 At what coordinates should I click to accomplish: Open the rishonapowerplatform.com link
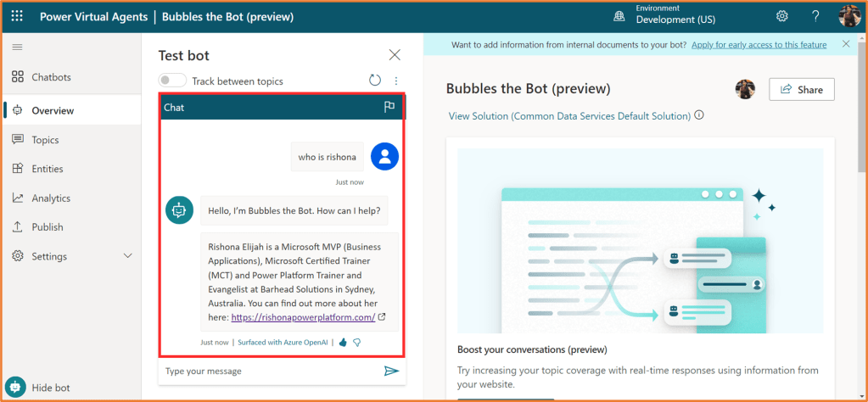point(303,317)
